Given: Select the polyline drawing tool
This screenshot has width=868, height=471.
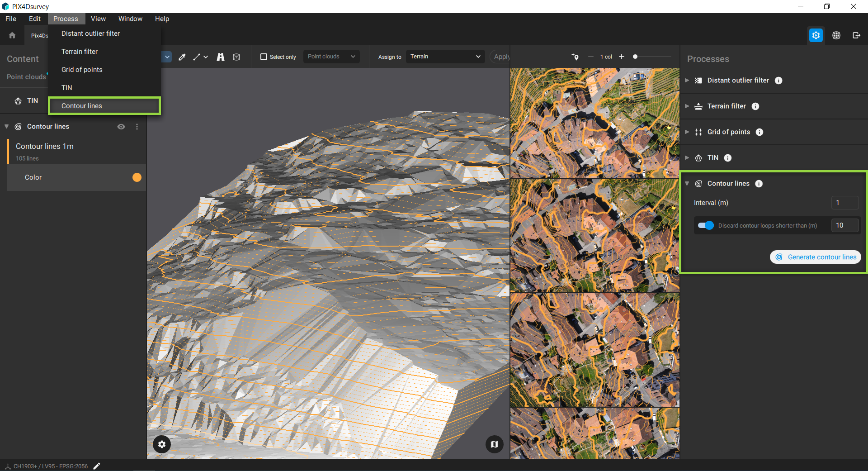Looking at the screenshot, I should click(198, 57).
